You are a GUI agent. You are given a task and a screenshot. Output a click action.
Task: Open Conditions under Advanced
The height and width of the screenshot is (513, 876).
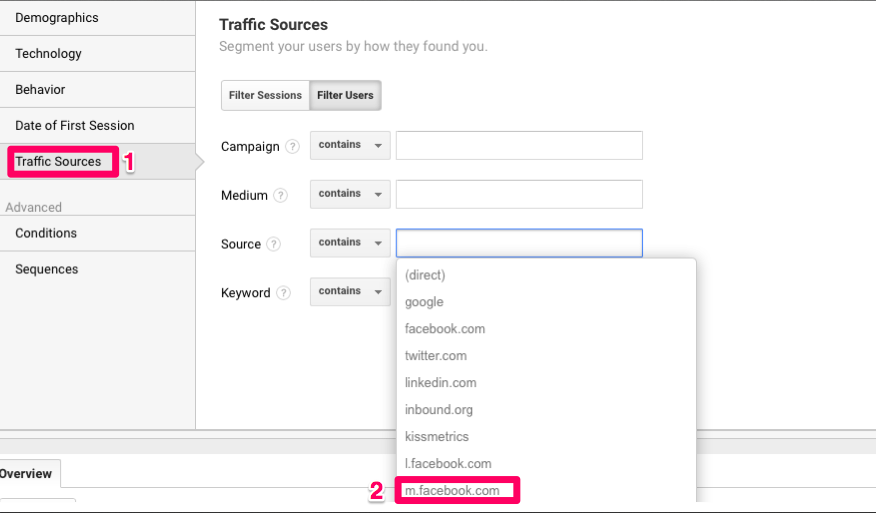pyautogui.click(x=98, y=233)
